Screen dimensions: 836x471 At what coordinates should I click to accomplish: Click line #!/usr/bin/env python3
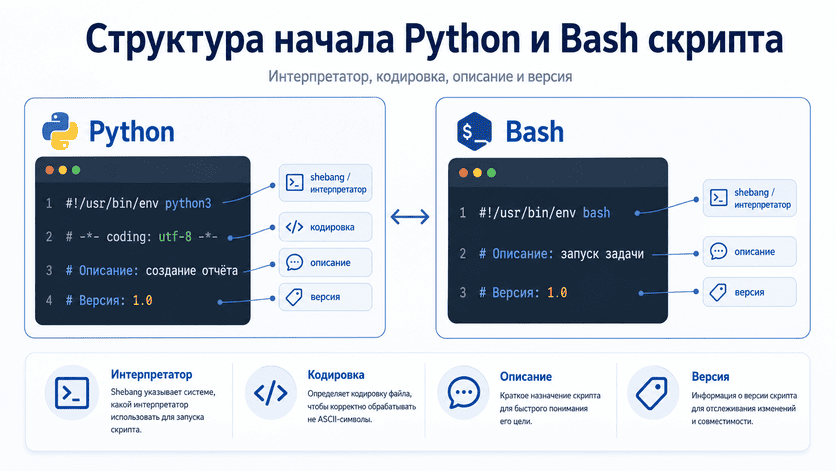click(139, 203)
